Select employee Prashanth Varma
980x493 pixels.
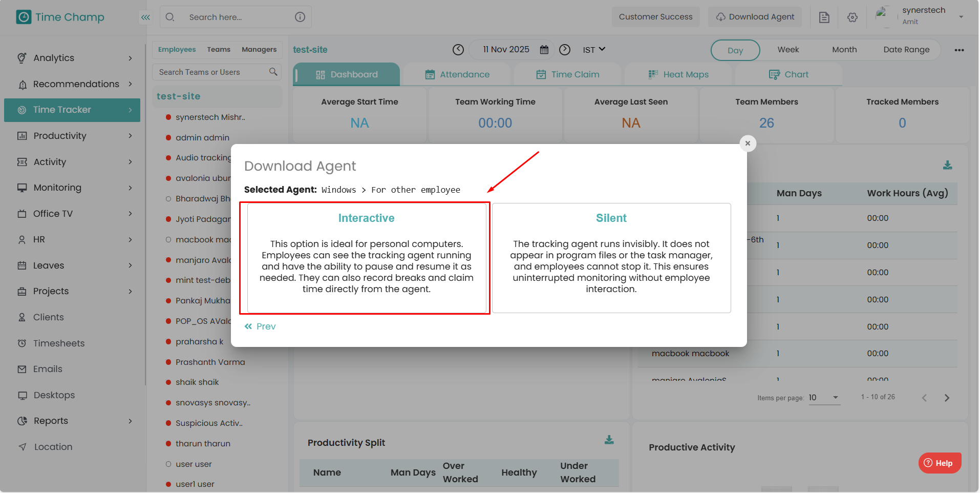tap(210, 362)
